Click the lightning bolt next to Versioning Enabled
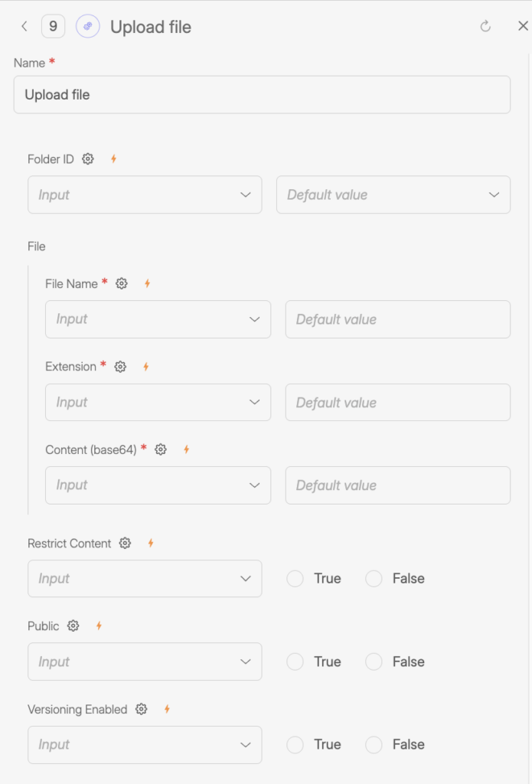The width and height of the screenshot is (532, 784). (x=168, y=709)
